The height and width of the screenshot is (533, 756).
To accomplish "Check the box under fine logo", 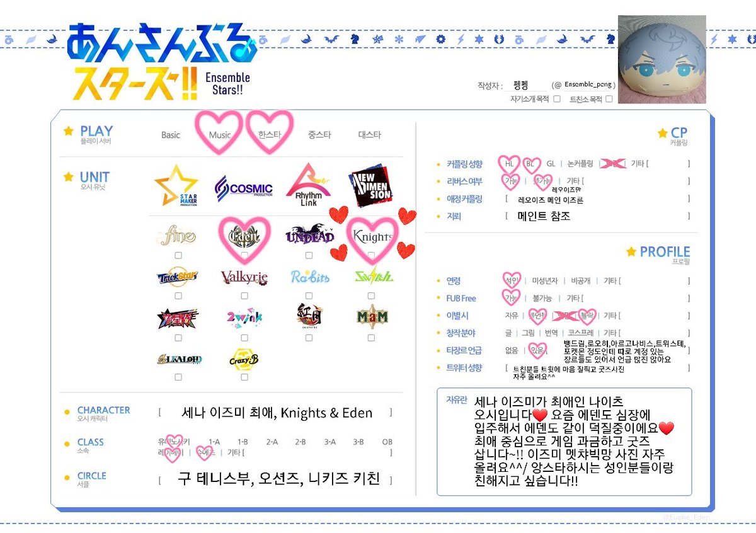I will click(x=178, y=255).
